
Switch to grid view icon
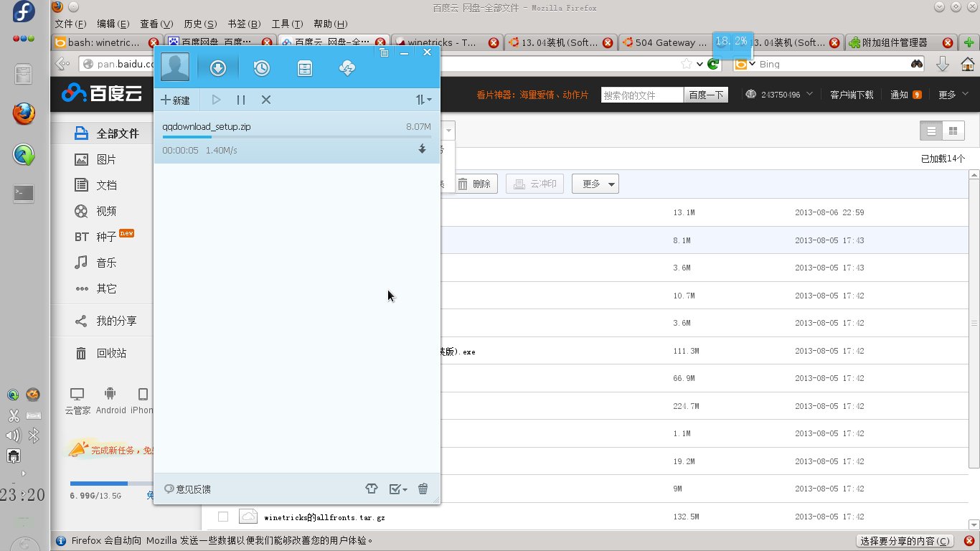pos(953,131)
